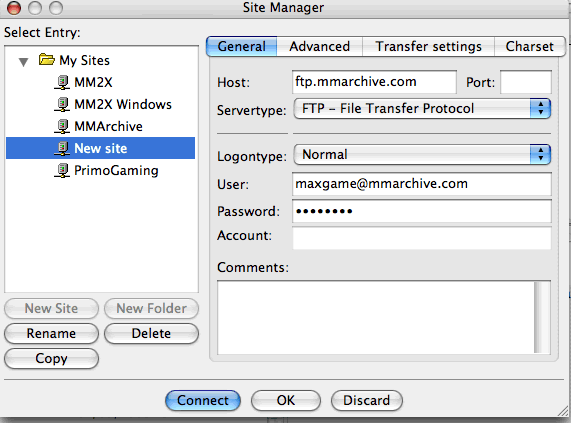
Task: Switch to the Advanced tab
Action: tap(319, 47)
